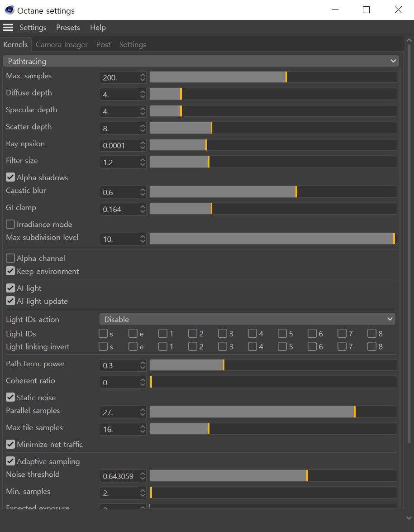Screen dimensions: 414x532
Task: Click the Max. samples slider
Action: tap(273, 77)
